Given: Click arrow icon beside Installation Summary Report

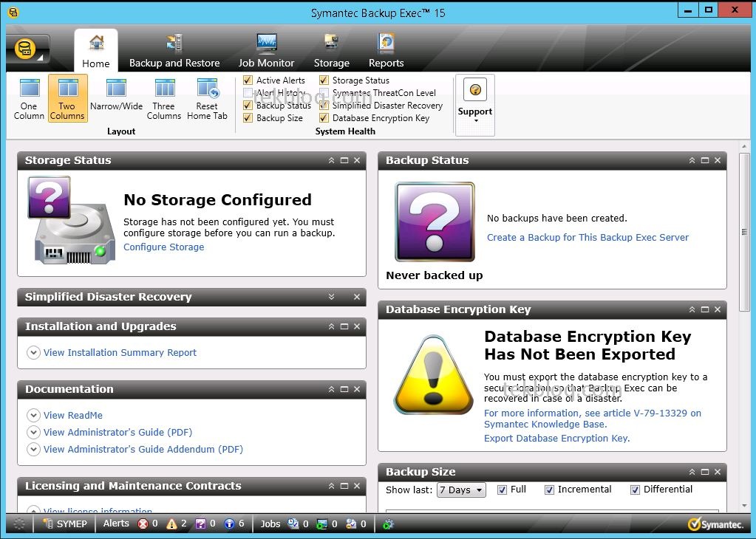Looking at the screenshot, I should (x=33, y=353).
